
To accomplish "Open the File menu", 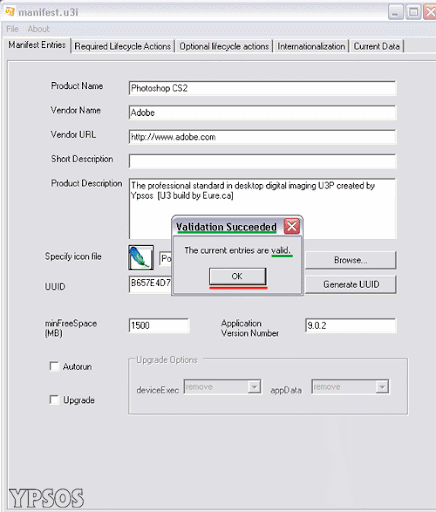I will click(12, 29).
